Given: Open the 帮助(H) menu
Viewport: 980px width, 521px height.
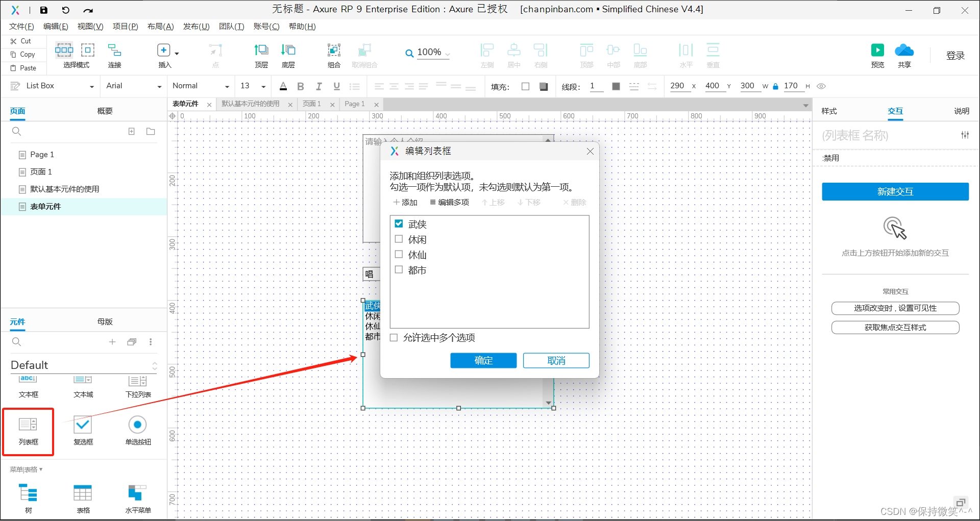Looking at the screenshot, I should 302,27.
